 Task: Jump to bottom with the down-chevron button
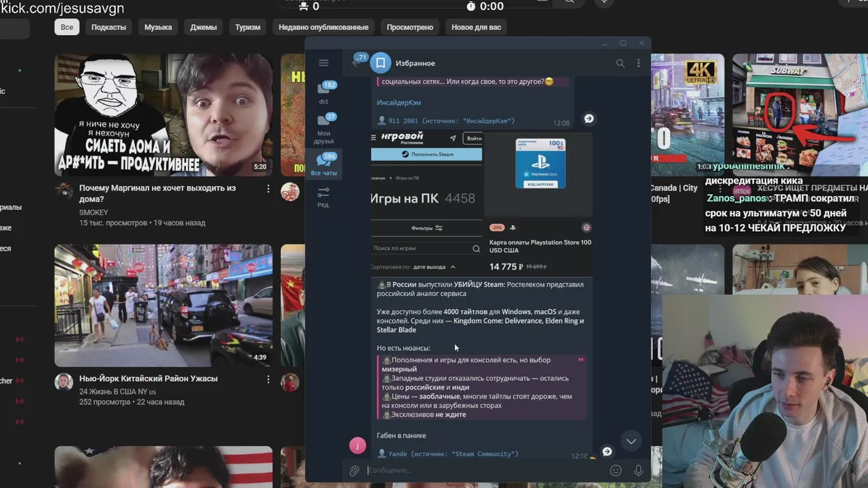tap(631, 441)
